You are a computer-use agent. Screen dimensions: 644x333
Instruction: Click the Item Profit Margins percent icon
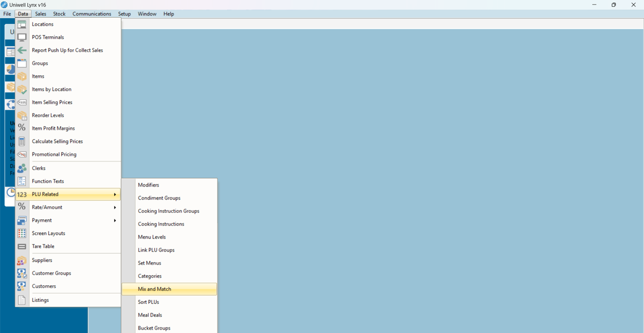[x=22, y=128]
